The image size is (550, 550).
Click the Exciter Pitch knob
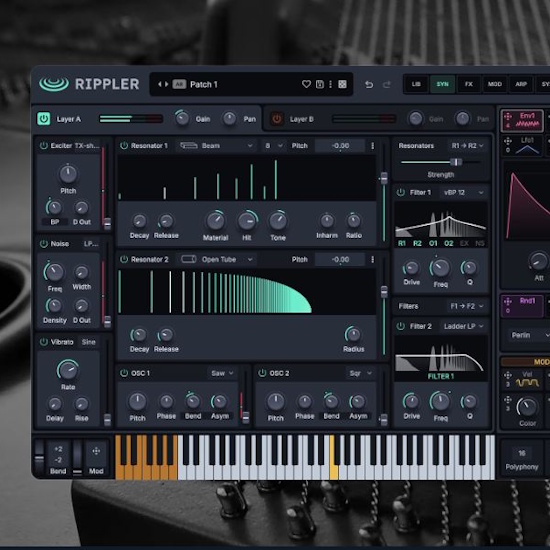click(68, 174)
